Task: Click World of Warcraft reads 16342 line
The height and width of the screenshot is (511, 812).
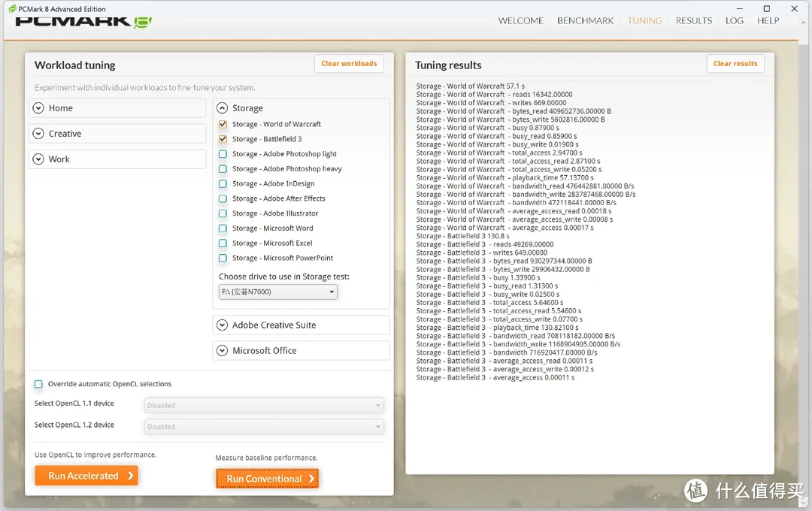Action: pos(495,94)
